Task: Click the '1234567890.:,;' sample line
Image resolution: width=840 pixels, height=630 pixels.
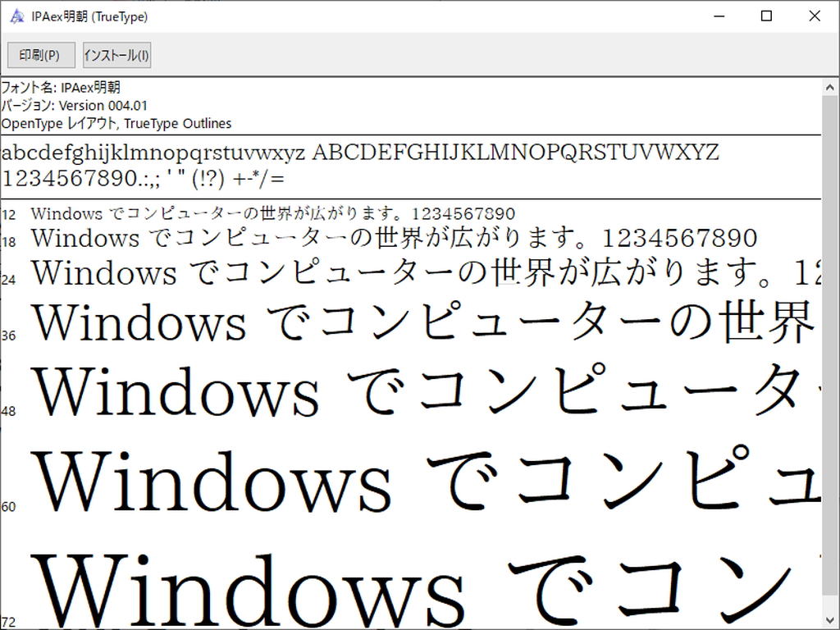Action: pos(143,178)
